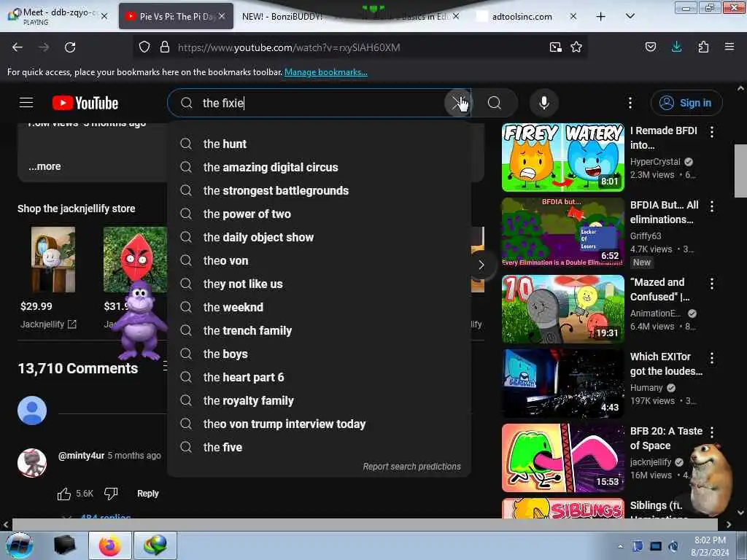The image size is (747, 560).
Task: Expand description with ...more
Action: click(x=44, y=166)
